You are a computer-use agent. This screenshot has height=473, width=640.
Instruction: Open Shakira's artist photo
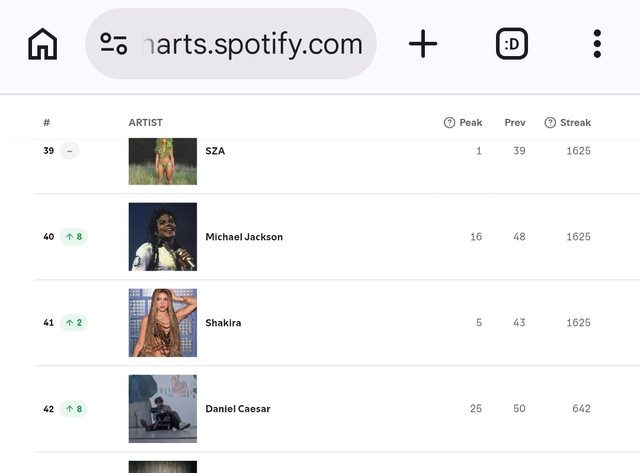(163, 323)
